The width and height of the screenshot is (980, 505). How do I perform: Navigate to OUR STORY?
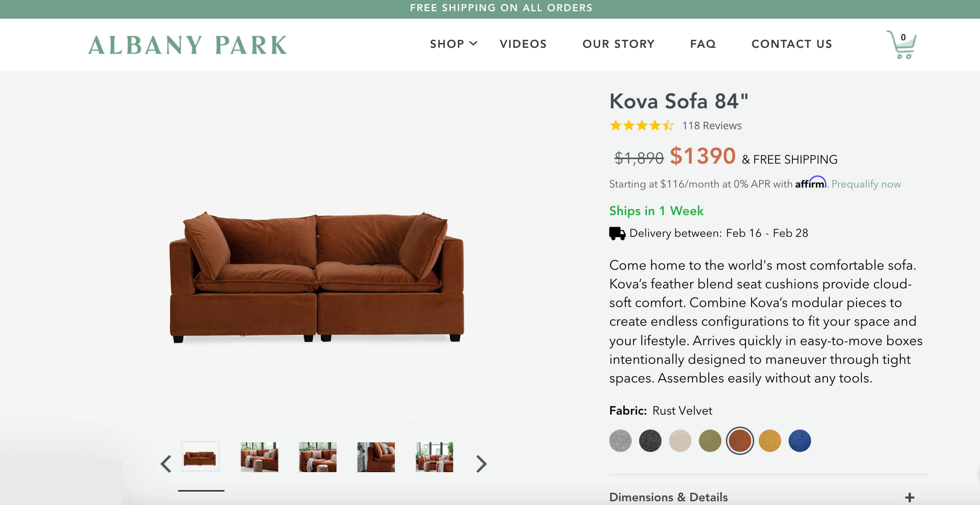[x=618, y=44]
